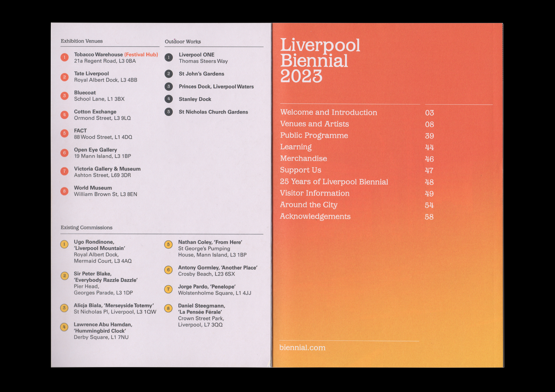Click page number 44 in contents
555x392 pixels.
(x=429, y=147)
